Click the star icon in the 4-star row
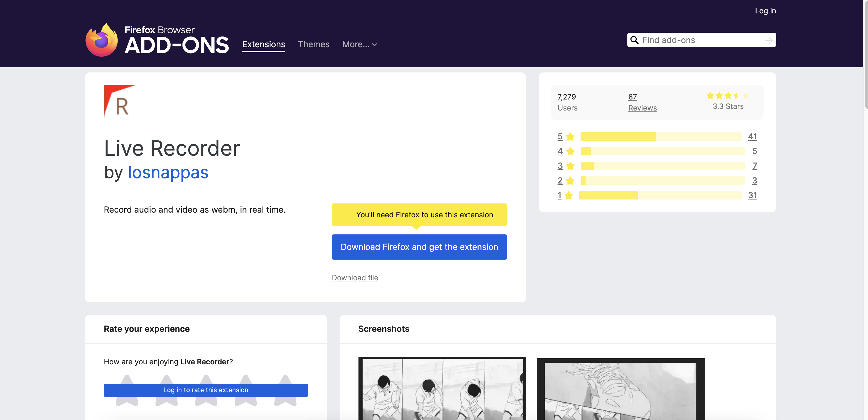 (x=570, y=151)
